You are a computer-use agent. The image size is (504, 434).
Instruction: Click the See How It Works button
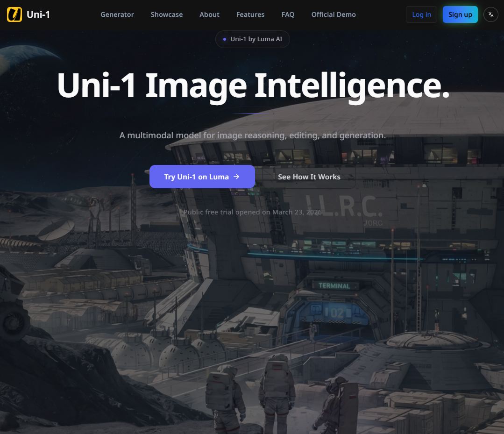309,177
